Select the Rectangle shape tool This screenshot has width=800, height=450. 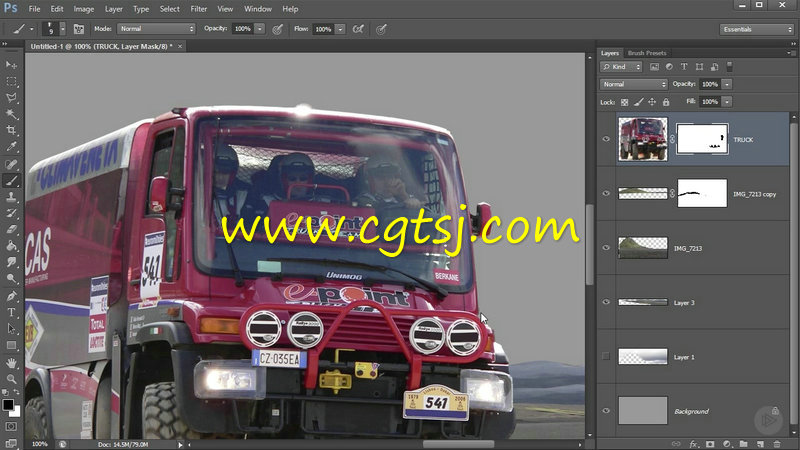(x=11, y=345)
